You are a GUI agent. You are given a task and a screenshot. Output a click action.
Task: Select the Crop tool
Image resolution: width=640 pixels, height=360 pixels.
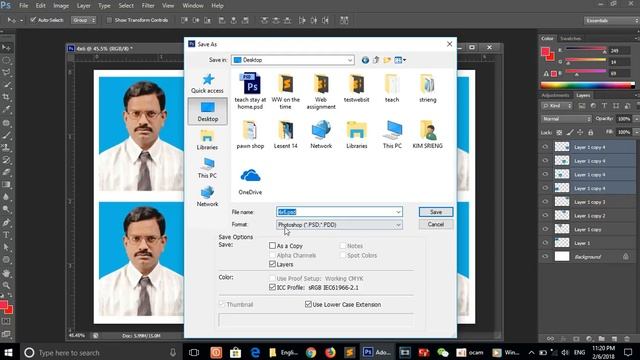pyautogui.click(x=6, y=97)
